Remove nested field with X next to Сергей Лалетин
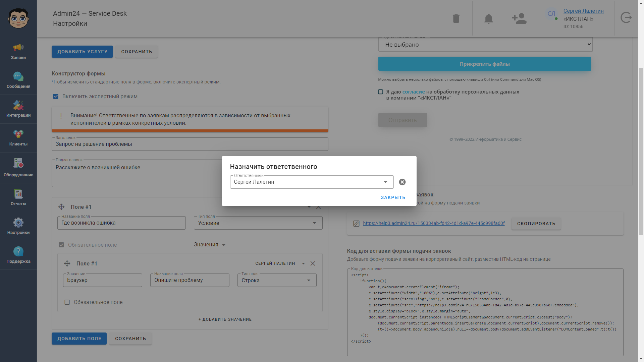Viewport: 644px width, 362px height. pyautogui.click(x=313, y=263)
